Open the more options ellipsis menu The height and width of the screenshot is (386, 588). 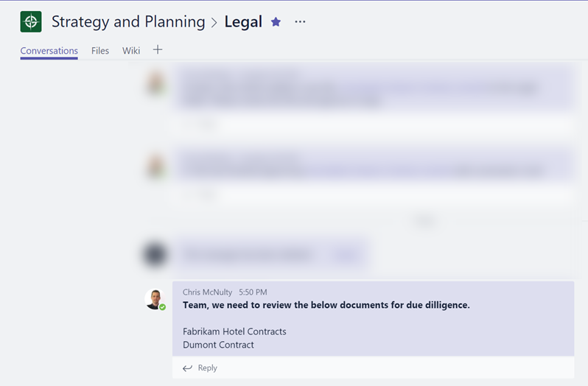pos(300,22)
